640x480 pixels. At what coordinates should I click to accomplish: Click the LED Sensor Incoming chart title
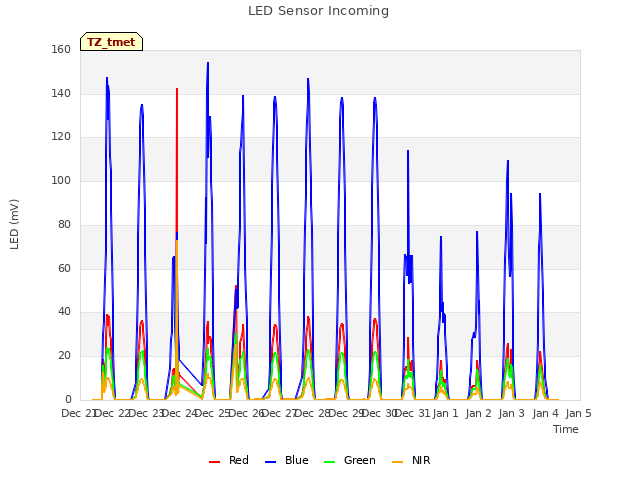[x=318, y=11]
